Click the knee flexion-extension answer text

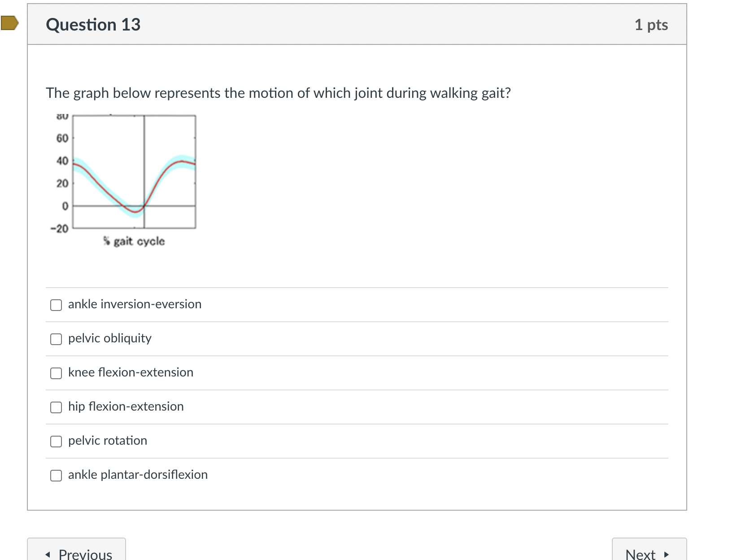[130, 372]
